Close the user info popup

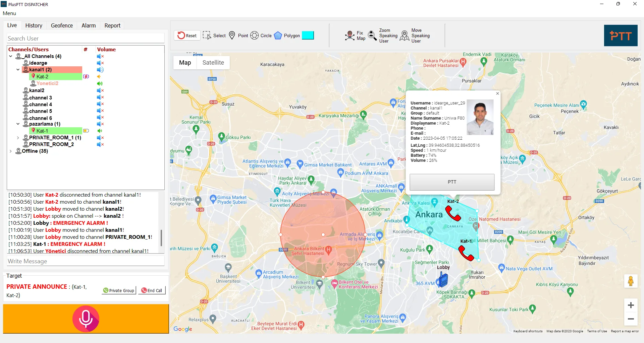(x=498, y=93)
